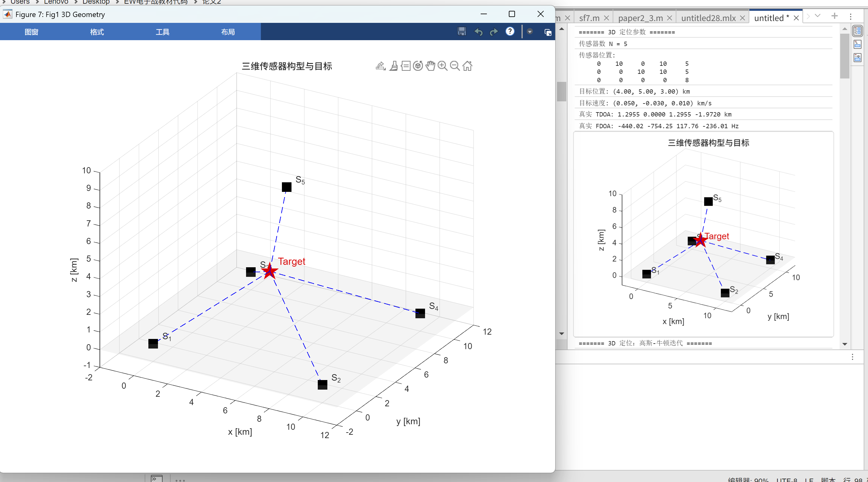Close the sf7.m tab
868x482 pixels.
pos(606,18)
